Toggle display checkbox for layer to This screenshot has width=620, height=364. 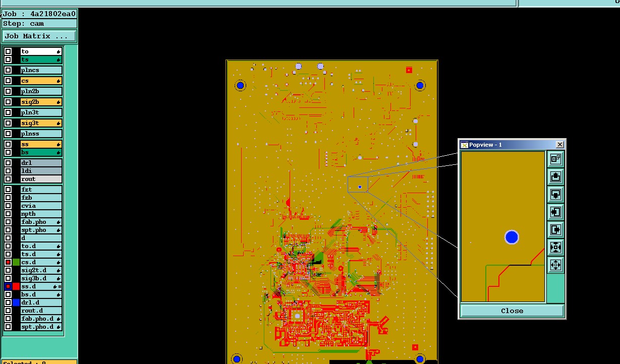8,51
